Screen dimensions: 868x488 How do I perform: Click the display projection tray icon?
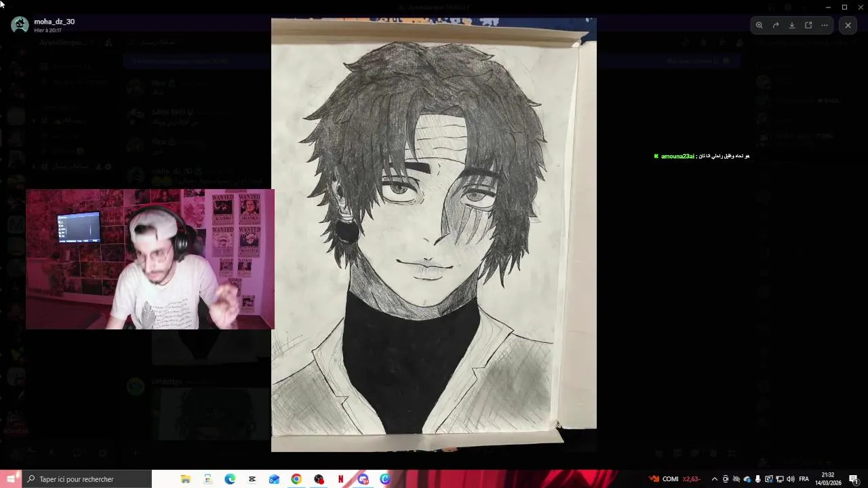(x=769, y=479)
